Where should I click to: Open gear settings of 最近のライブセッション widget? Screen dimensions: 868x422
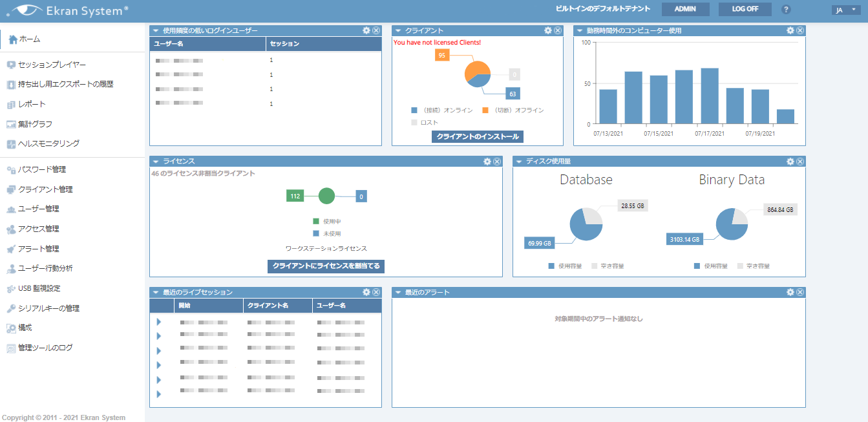(x=366, y=292)
